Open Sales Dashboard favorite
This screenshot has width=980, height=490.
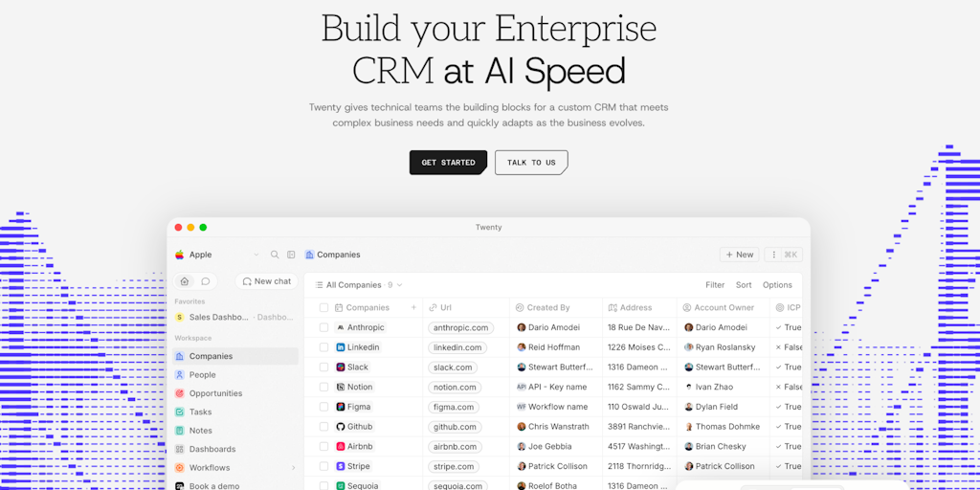tap(235, 317)
